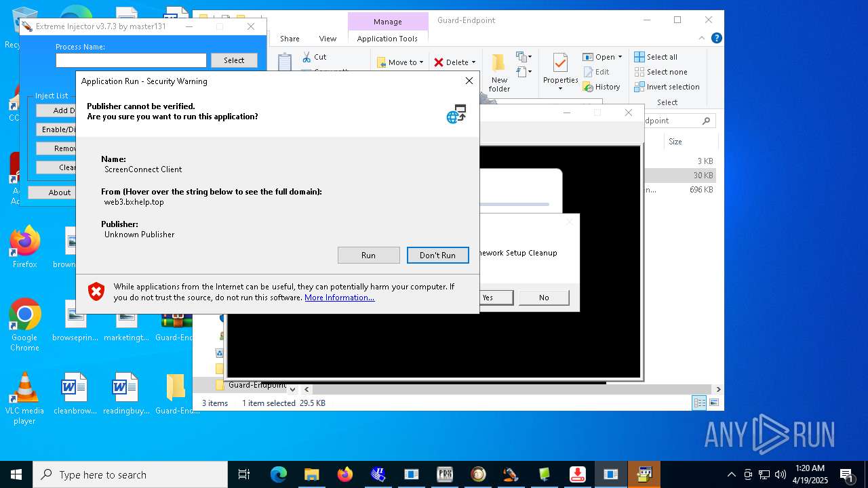The image size is (868, 488).
Task: Click the Cut scissors icon
Action: [x=307, y=57]
